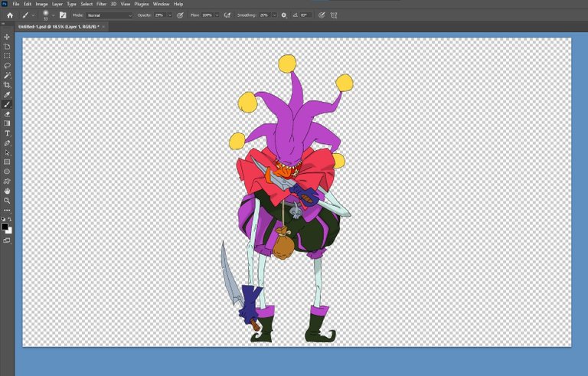Open the Window menu
588x376 pixels.
coord(161,4)
